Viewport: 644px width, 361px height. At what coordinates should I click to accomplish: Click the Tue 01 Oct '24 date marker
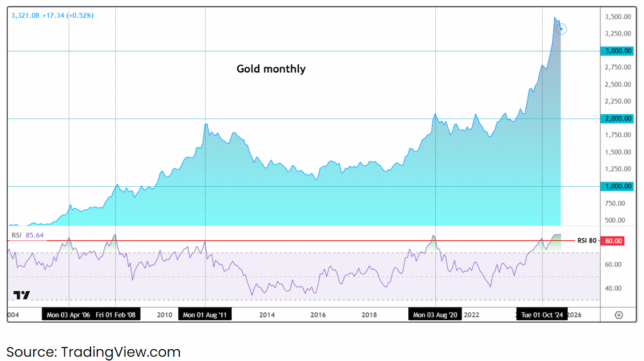coord(542,315)
